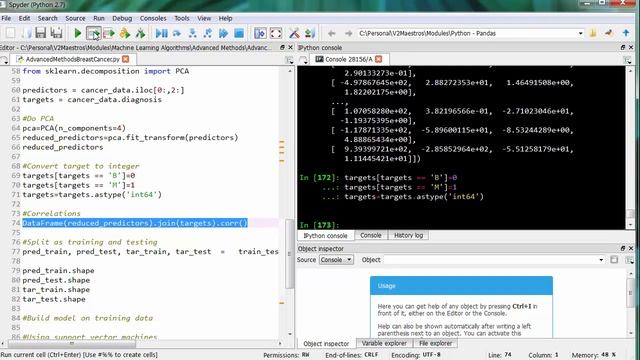Undock the IPython console pane

point(623,48)
